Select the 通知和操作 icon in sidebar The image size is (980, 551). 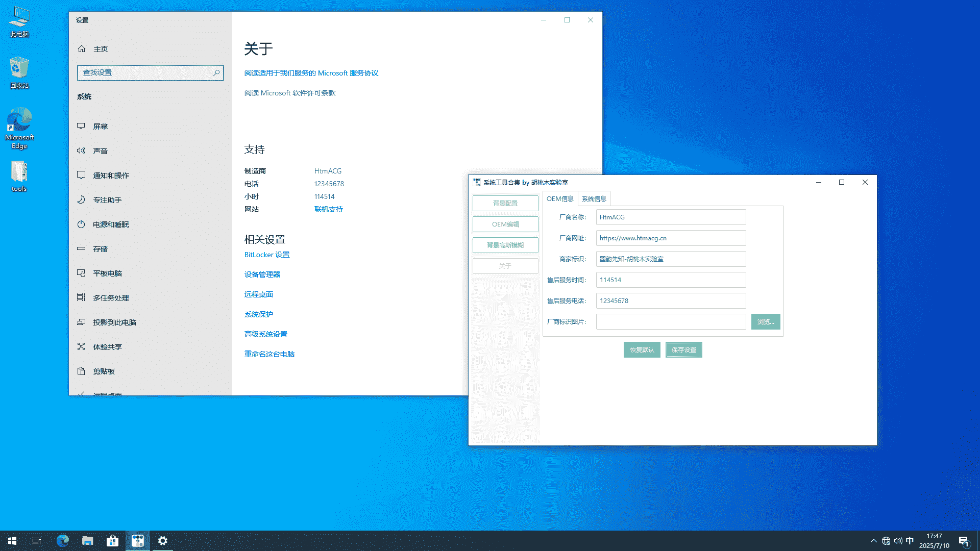click(81, 175)
